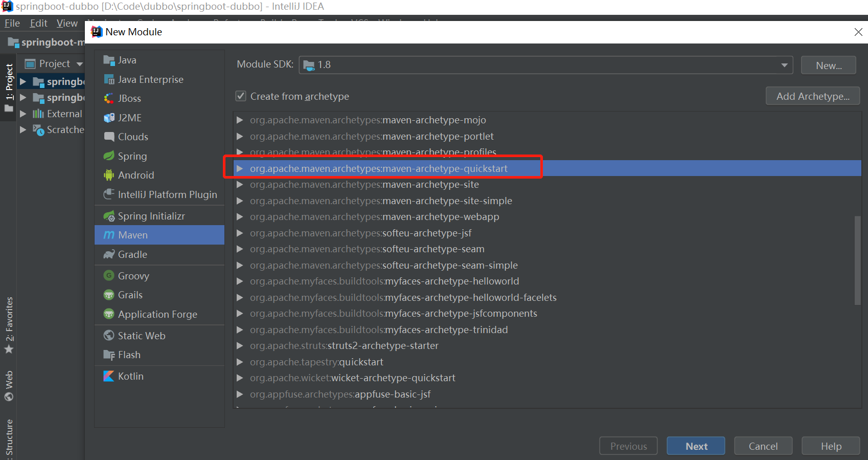Close the New Module dialog
The image size is (868, 460).
[858, 32]
